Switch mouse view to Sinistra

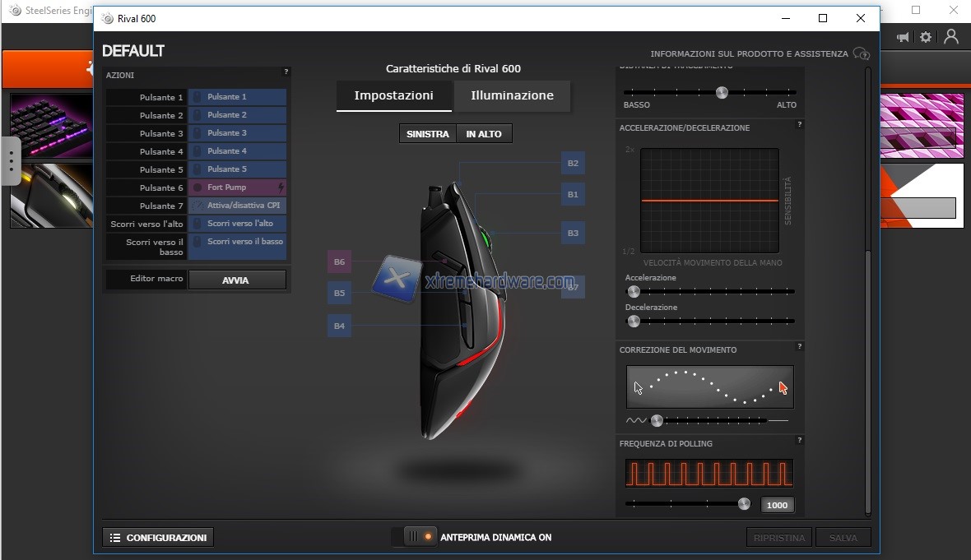[x=427, y=134]
